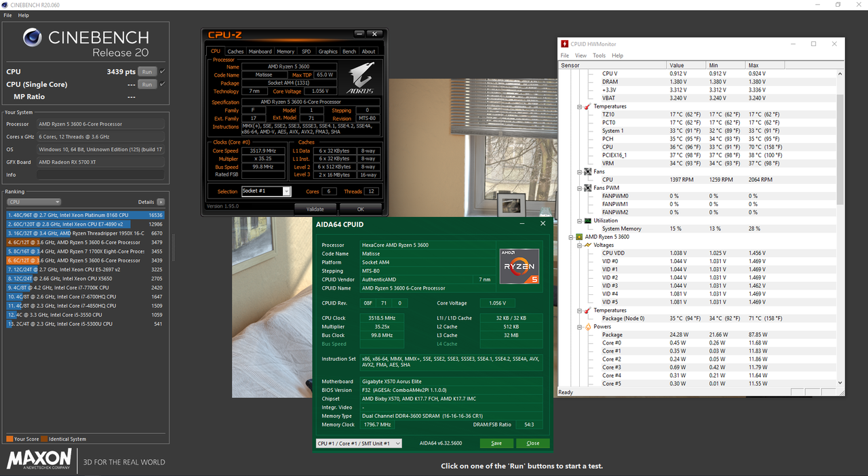Click HWMonitor scrollbar down arrow
This screenshot has height=476, width=868.
pos(841,384)
